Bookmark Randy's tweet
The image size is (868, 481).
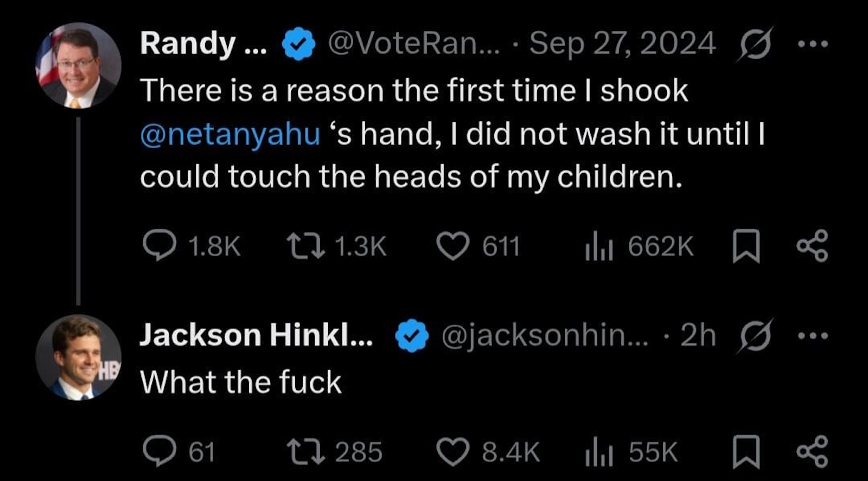(746, 246)
